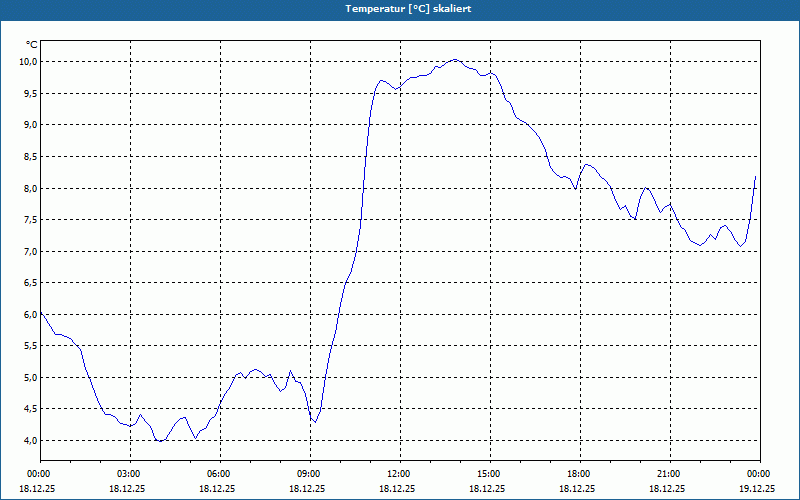Viewport: 800px width, 500px height.
Task: Click the chart title 'Temperatur [°C] skaliert'
Action: [408, 9]
